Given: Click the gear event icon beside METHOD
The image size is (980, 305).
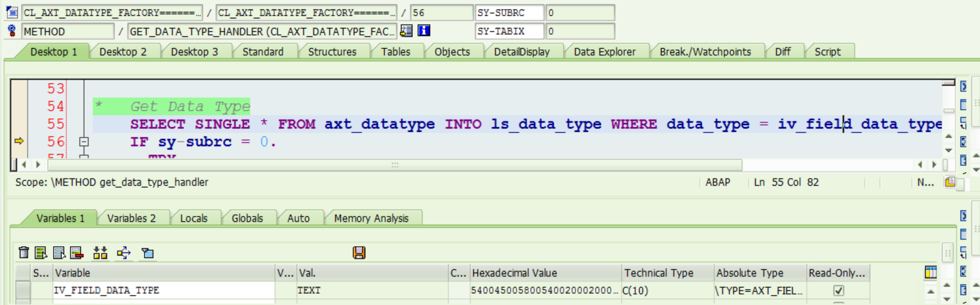Looking at the screenshot, I should click(12, 31).
